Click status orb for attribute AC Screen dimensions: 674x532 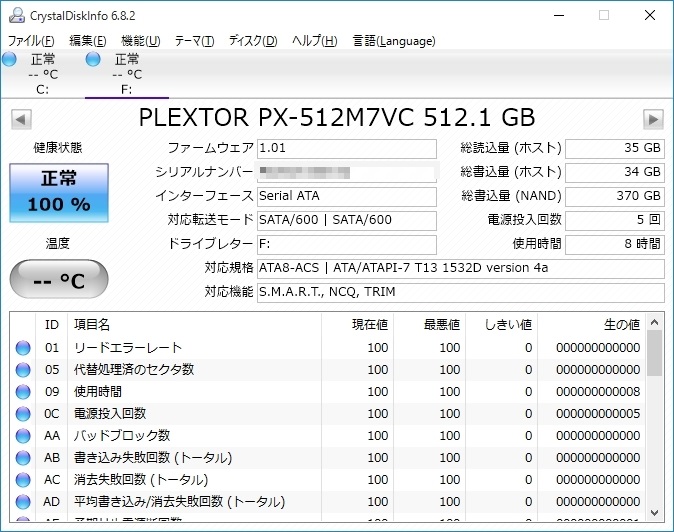tap(23, 480)
